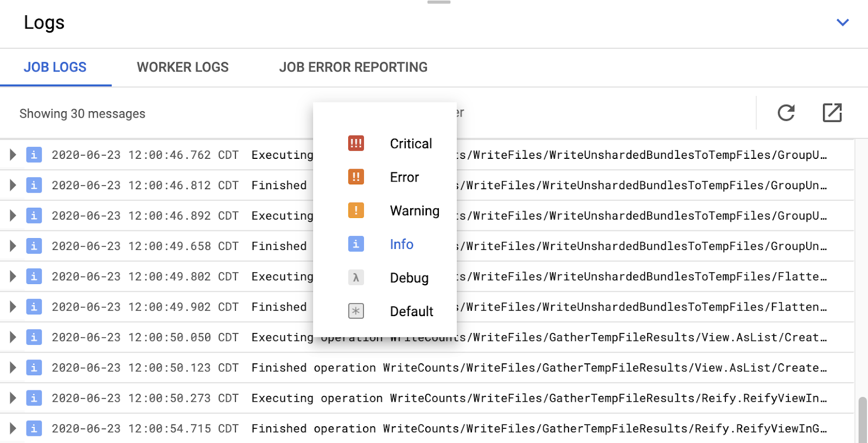The height and width of the screenshot is (443, 868).
Task: Click the Default asterisk icon
Action: [356, 311]
